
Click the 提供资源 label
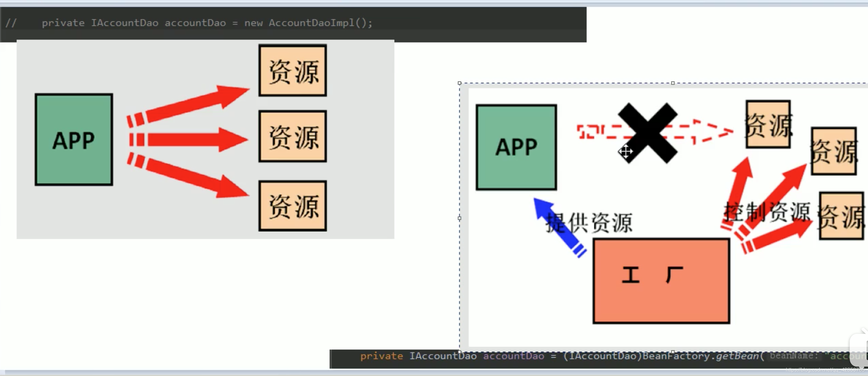click(589, 223)
